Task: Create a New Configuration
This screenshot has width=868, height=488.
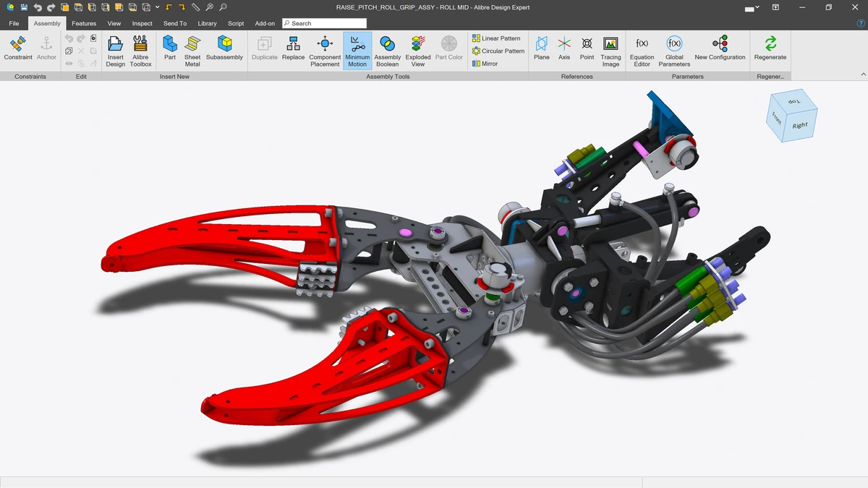Action: point(720,49)
